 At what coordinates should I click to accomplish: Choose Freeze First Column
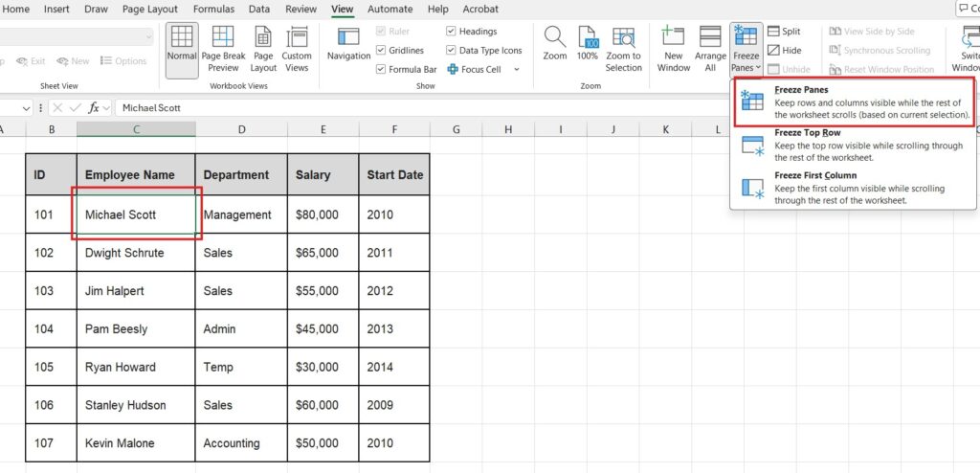tap(853, 188)
